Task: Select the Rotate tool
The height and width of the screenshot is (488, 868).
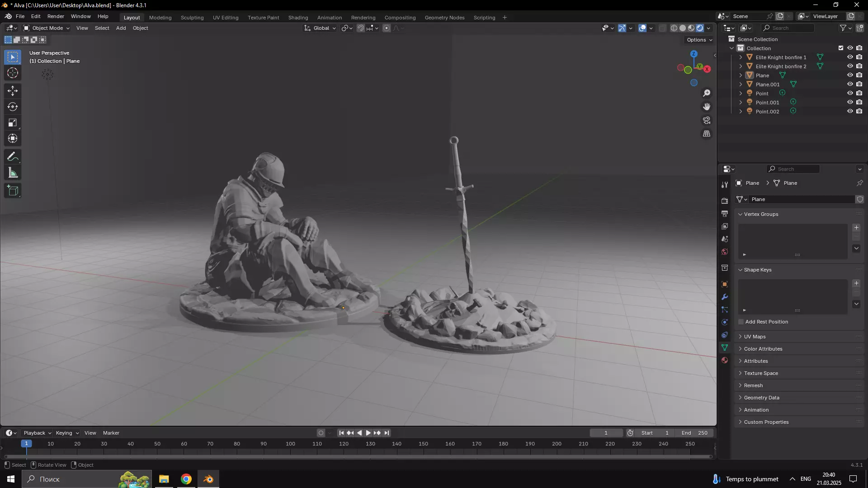Action: coord(13,107)
